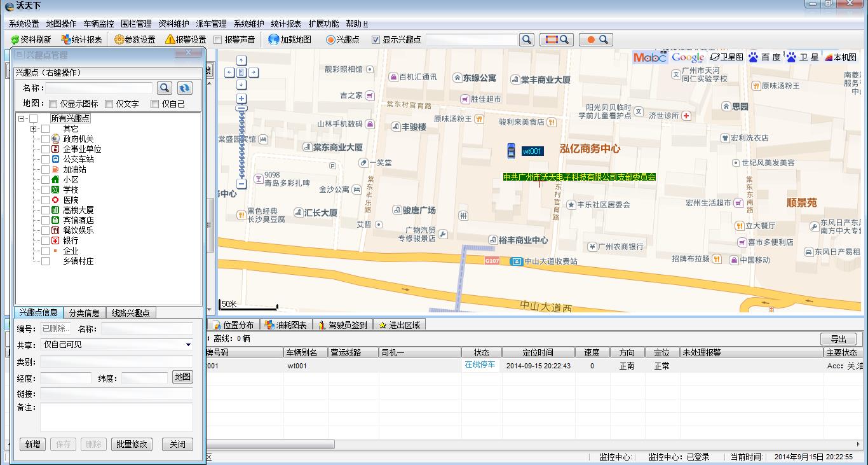
Task: Open 参数设置 gear icon
Action: (x=119, y=39)
